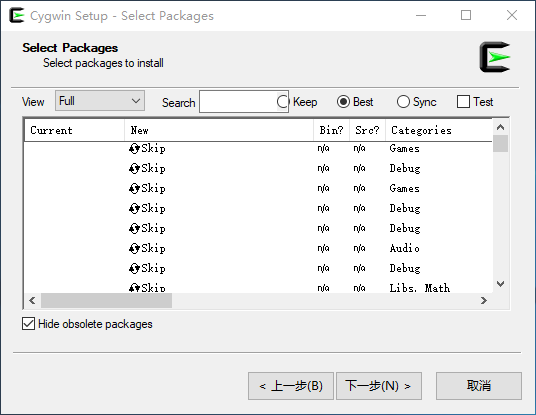The height and width of the screenshot is (415, 536).
Task: Click Skip icon in the second Games row
Action: tap(134, 189)
